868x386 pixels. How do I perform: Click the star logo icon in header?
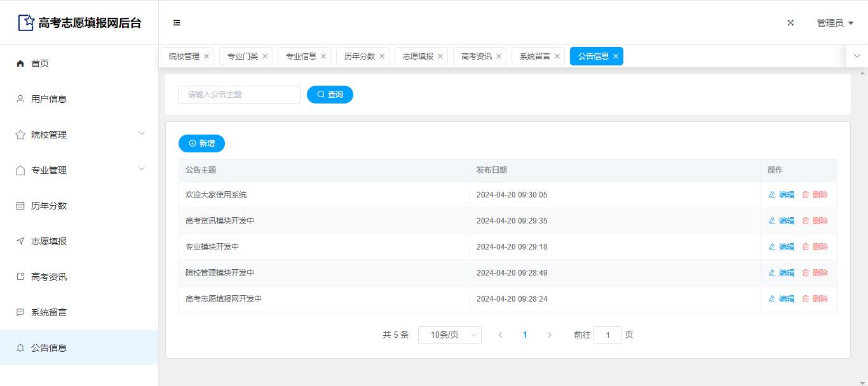tap(26, 23)
